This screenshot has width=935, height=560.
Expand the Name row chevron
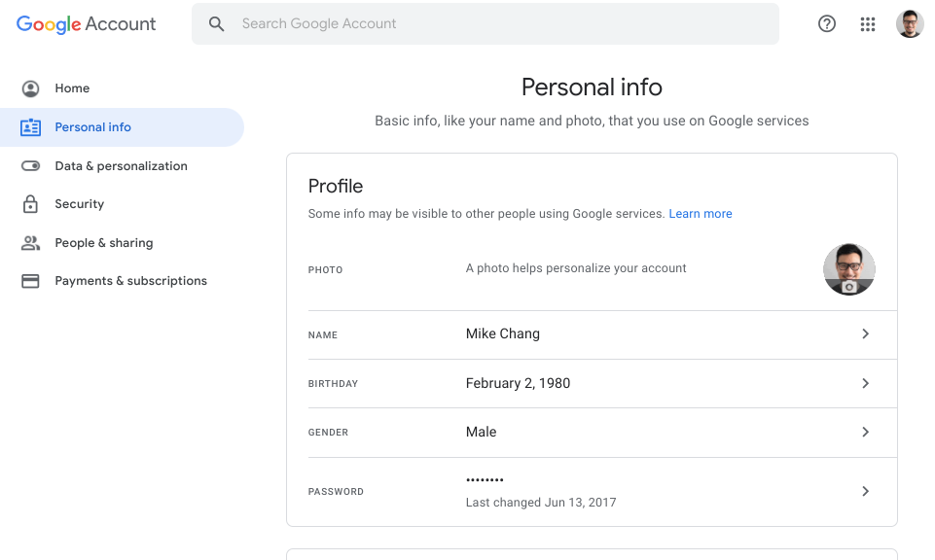[865, 333]
